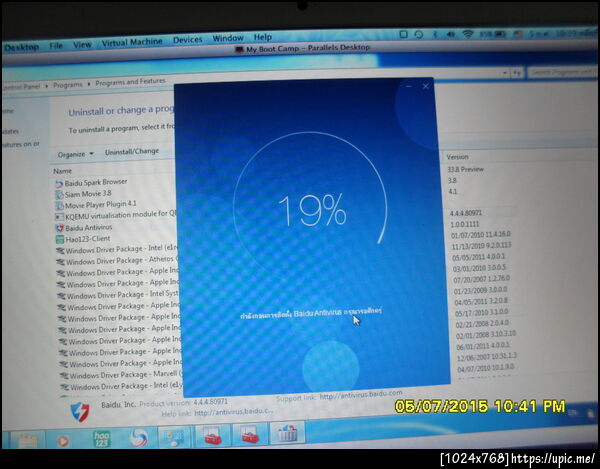Open the Organize dropdown
600x469 pixels.
[x=75, y=155]
